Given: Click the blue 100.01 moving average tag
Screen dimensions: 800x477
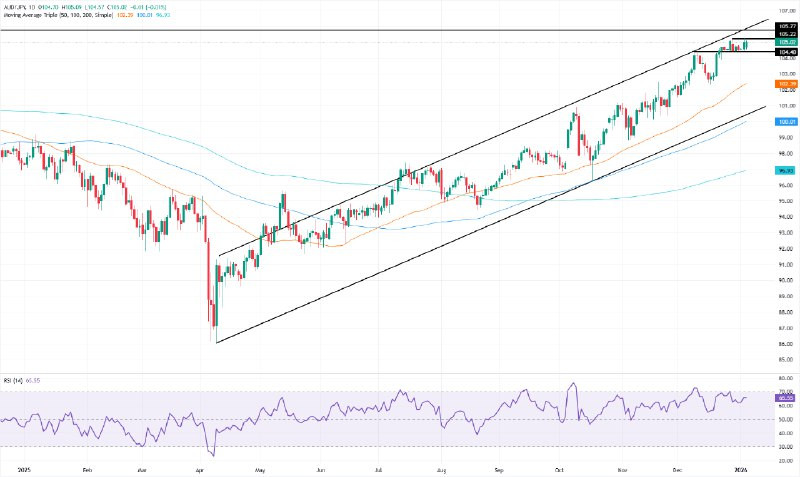Looking at the screenshot, I should tap(785, 121).
